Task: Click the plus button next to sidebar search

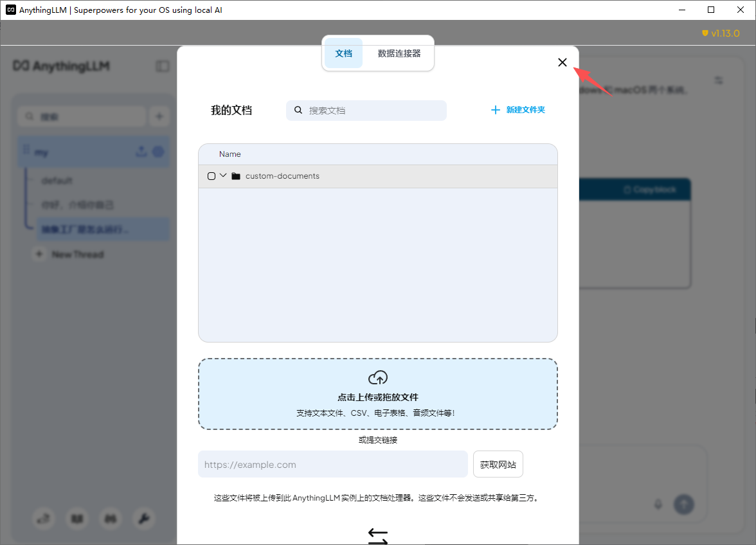Action: (159, 116)
